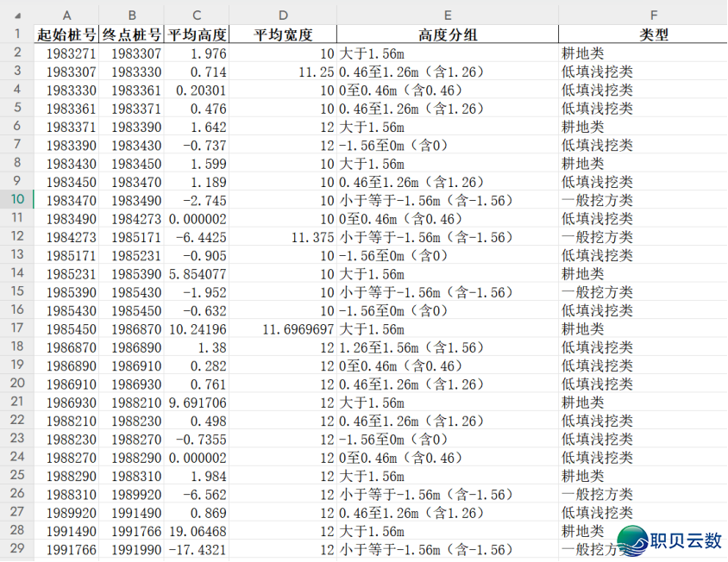Select cell with value -1.952

[x=197, y=292]
